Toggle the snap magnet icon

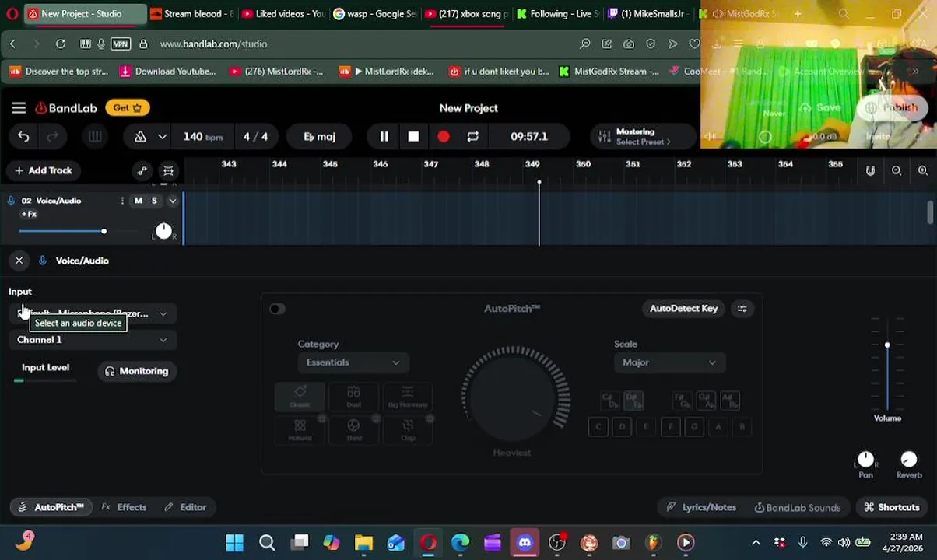pos(870,171)
